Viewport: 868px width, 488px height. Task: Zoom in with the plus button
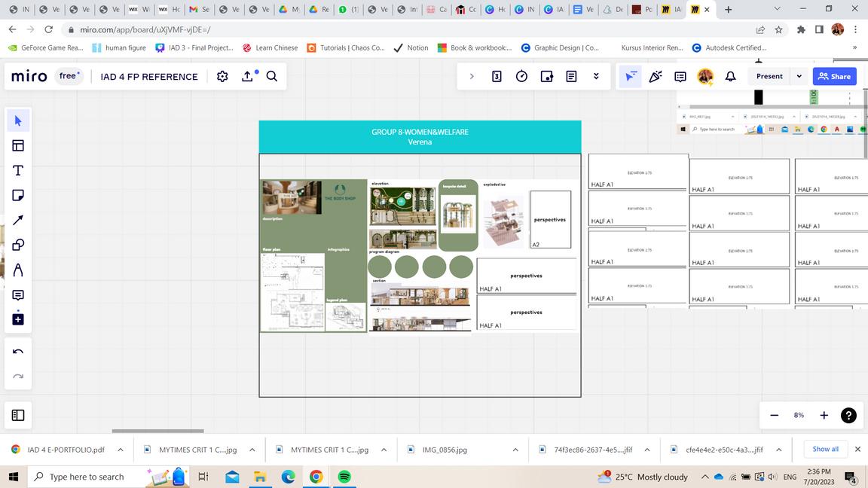pos(824,415)
